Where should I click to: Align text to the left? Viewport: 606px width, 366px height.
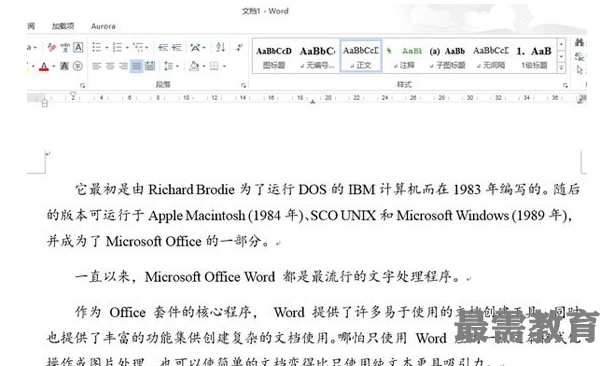(97, 66)
